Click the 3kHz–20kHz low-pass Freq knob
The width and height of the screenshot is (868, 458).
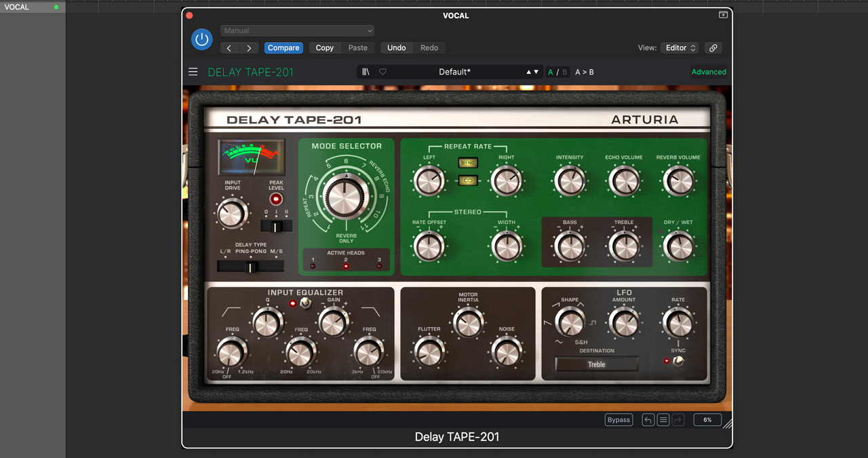pyautogui.click(x=368, y=354)
